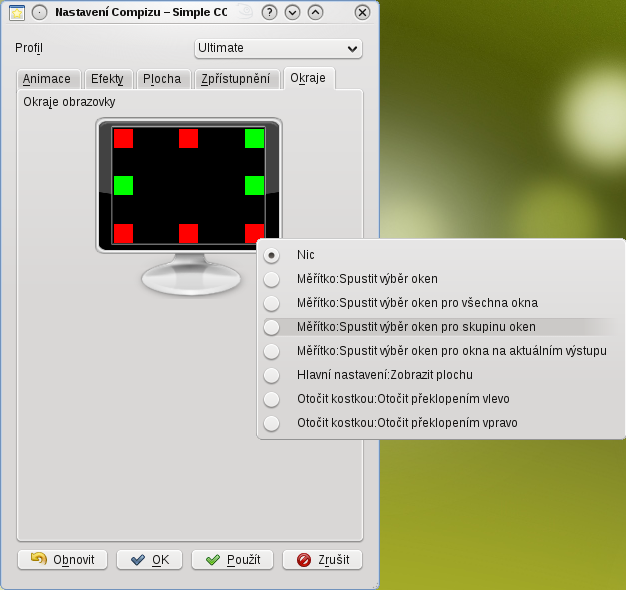Minimize window with down-chevron titlebar button
The height and width of the screenshot is (590, 626).
[293, 13]
